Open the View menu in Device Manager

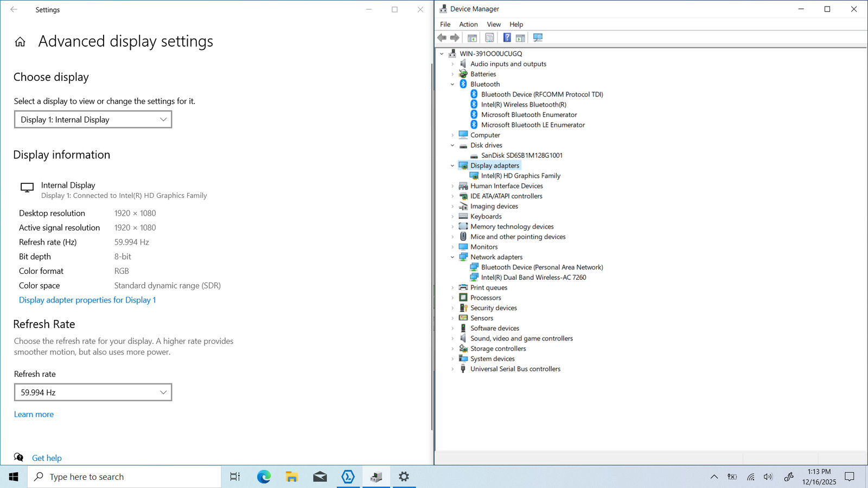[x=494, y=24]
